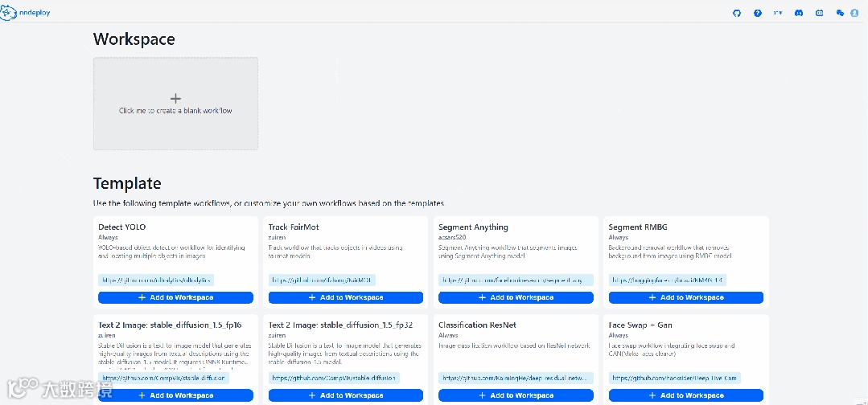This screenshot has height=405, width=868.
Task: Add stable_diffusion_1.5_fp16 to Workspace
Action: coord(175,395)
